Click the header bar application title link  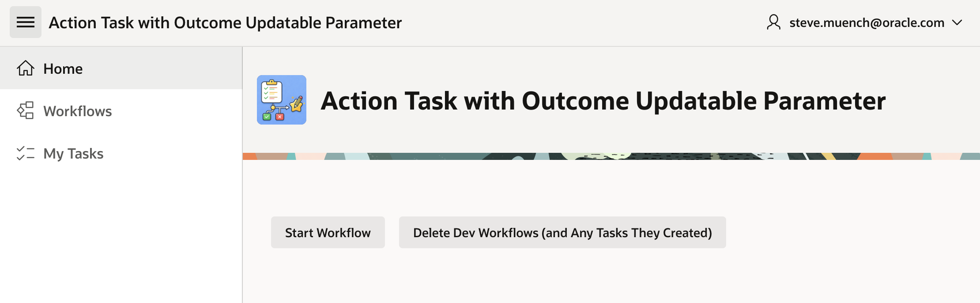click(x=225, y=23)
